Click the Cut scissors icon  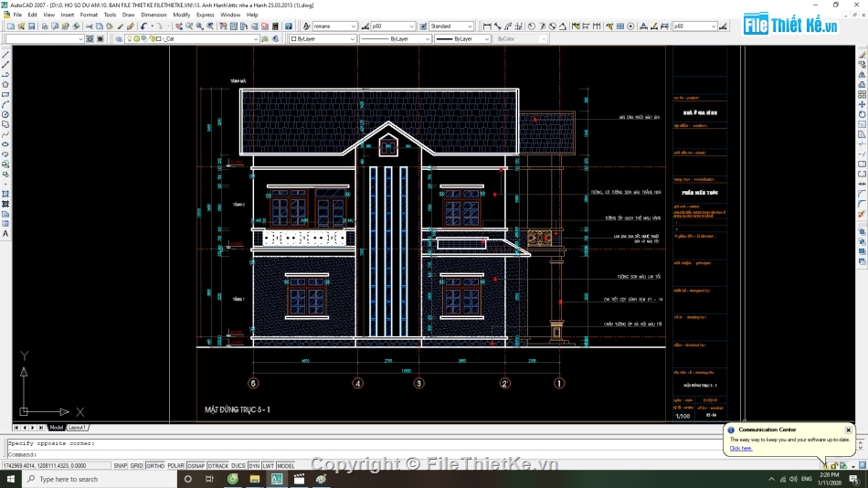[x=89, y=26]
